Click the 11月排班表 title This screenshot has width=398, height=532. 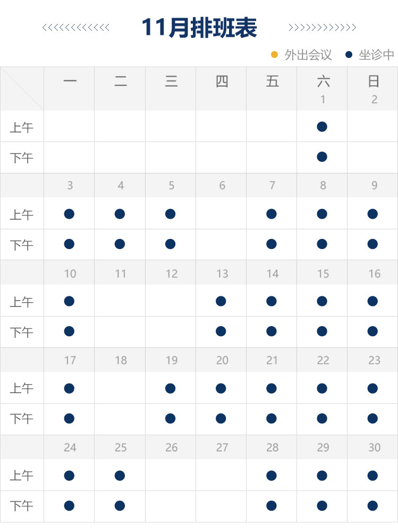(199, 28)
